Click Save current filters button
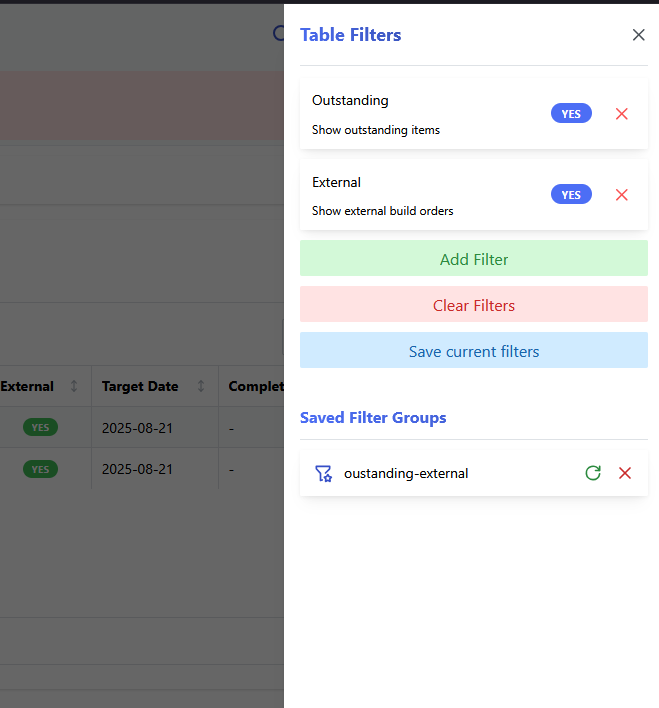Image resolution: width=659 pixels, height=708 pixels. pos(474,350)
